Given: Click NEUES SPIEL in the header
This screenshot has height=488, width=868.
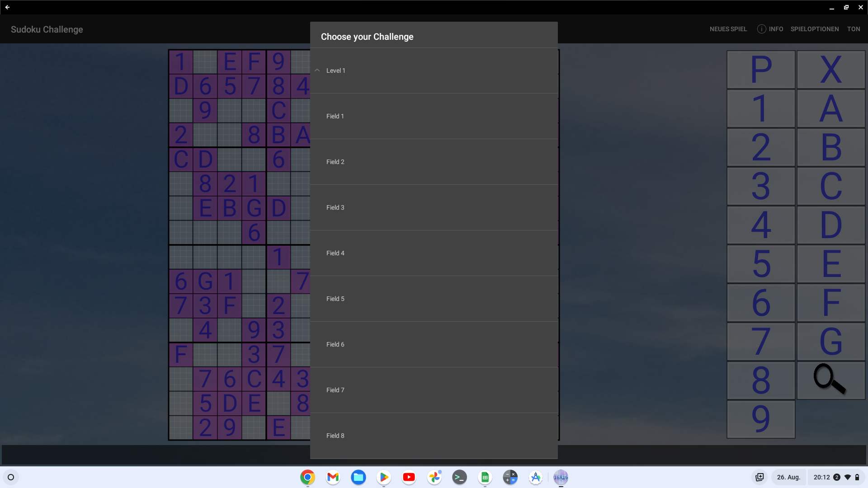Looking at the screenshot, I should click(728, 29).
